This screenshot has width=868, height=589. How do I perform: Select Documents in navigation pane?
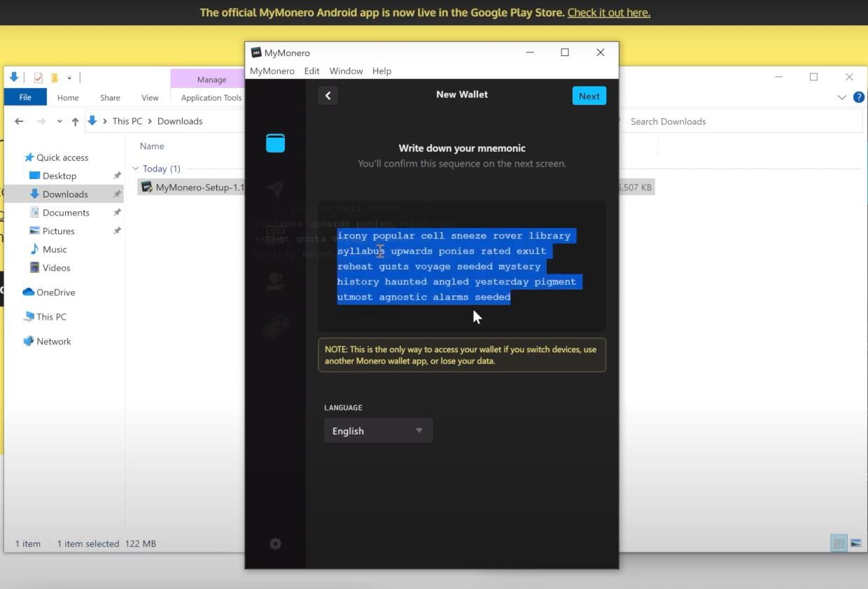[x=65, y=212]
